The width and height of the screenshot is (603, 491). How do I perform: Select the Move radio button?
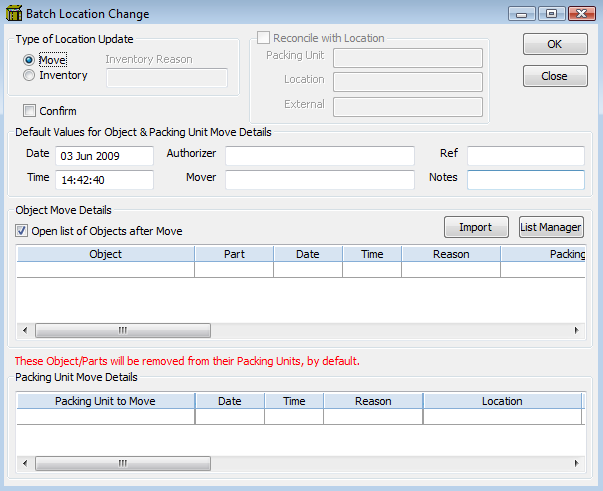pyautogui.click(x=29, y=60)
